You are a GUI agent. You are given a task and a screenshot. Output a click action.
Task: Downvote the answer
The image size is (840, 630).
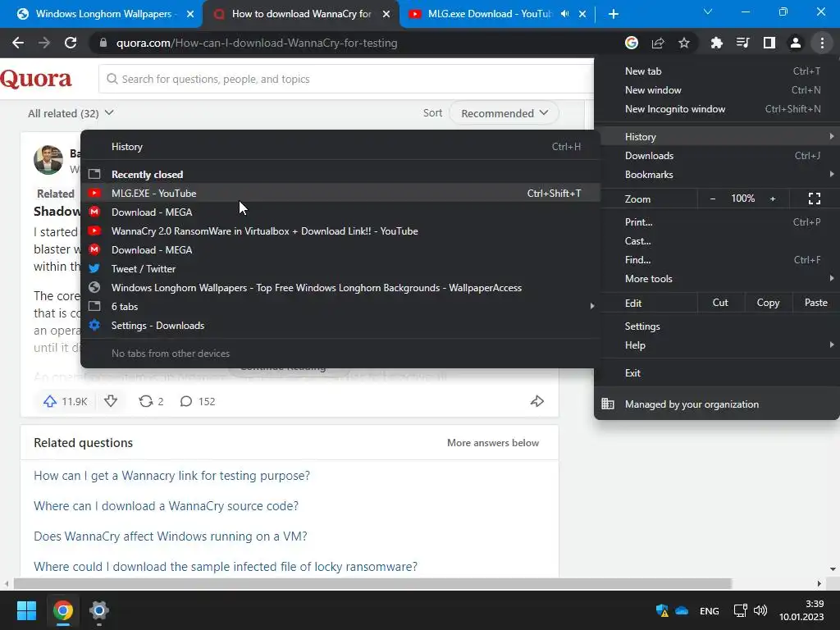pos(111,401)
